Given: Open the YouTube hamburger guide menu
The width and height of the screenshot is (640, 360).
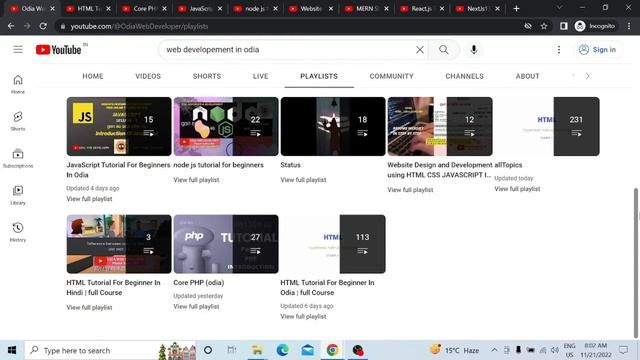Looking at the screenshot, I should click(18, 49).
